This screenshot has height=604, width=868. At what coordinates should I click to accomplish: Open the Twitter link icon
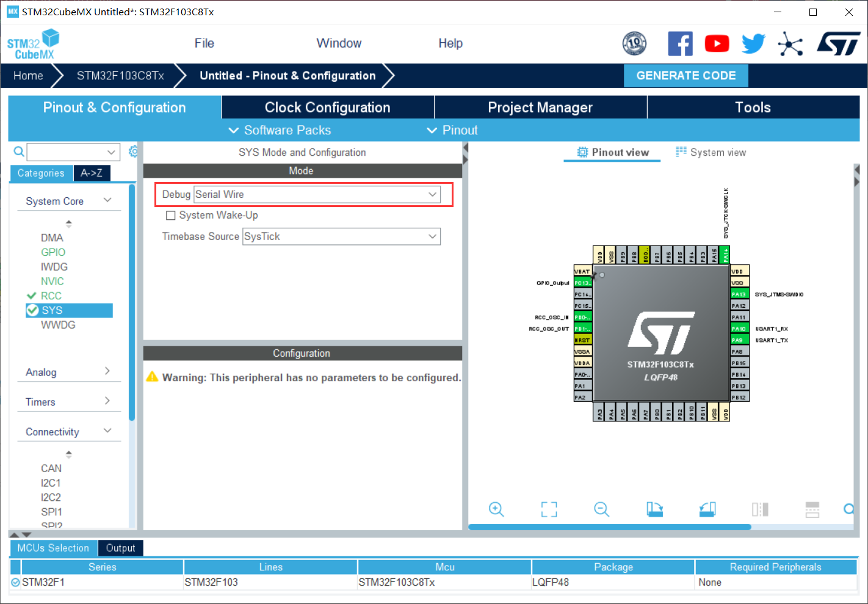(753, 44)
